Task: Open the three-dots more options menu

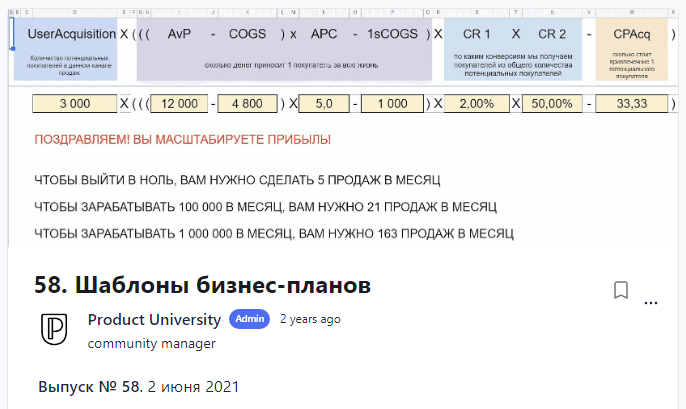Action: coord(652,301)
